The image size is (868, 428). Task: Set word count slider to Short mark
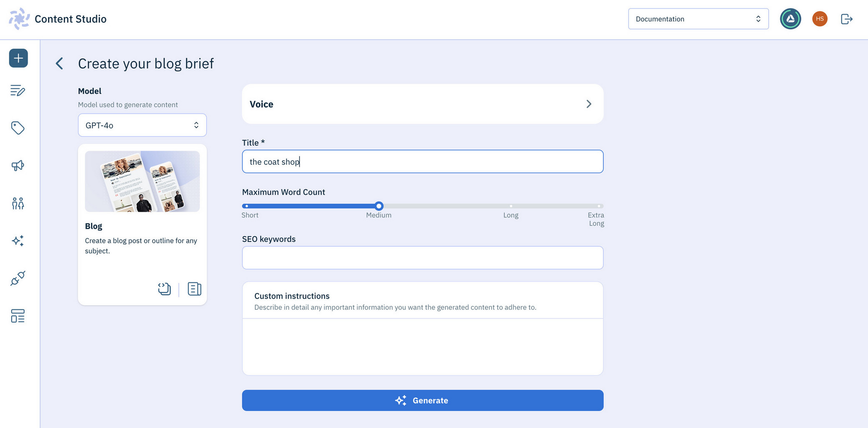[x=247, y=206]
